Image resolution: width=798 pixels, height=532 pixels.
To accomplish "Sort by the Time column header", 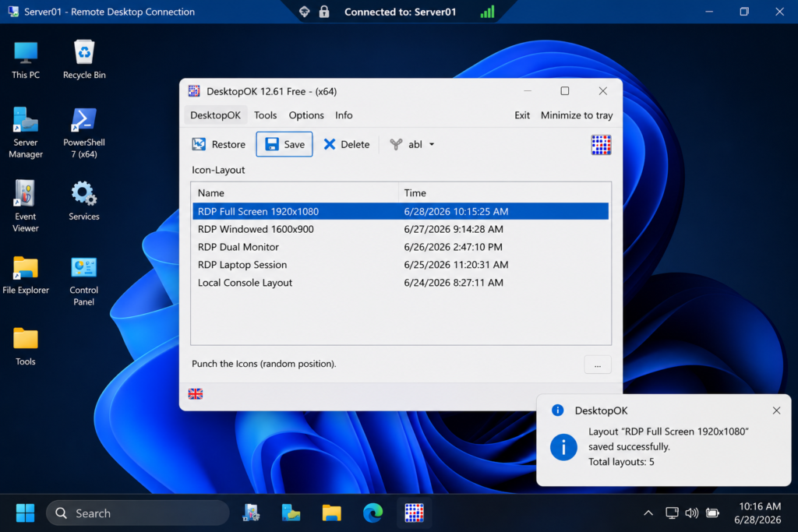I will coord(504,192).
